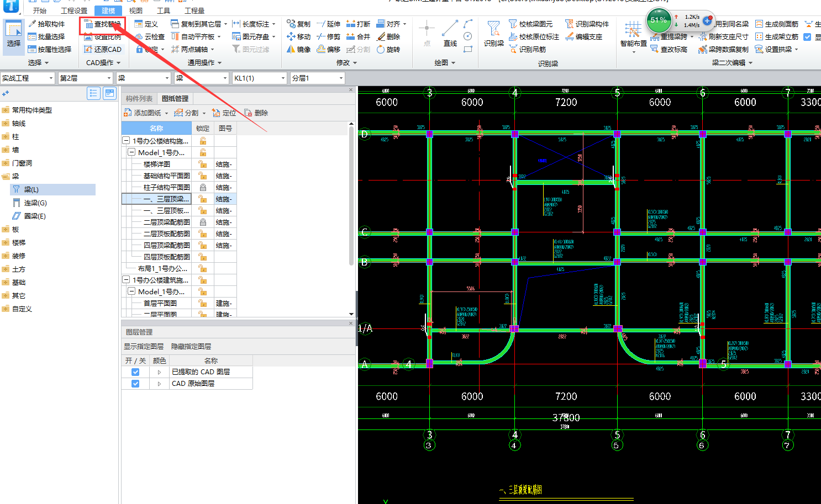Select the 直线 line drawing tool
This screenshot has width=821, height=504.
[x=450, y=34]
